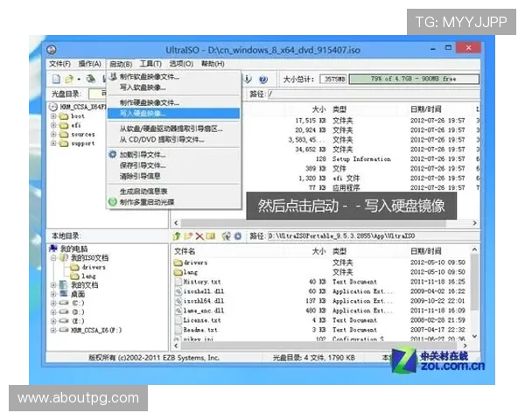Click the gear icon beside 加载引导文件

pyautogui.click(x=113, y=154)
